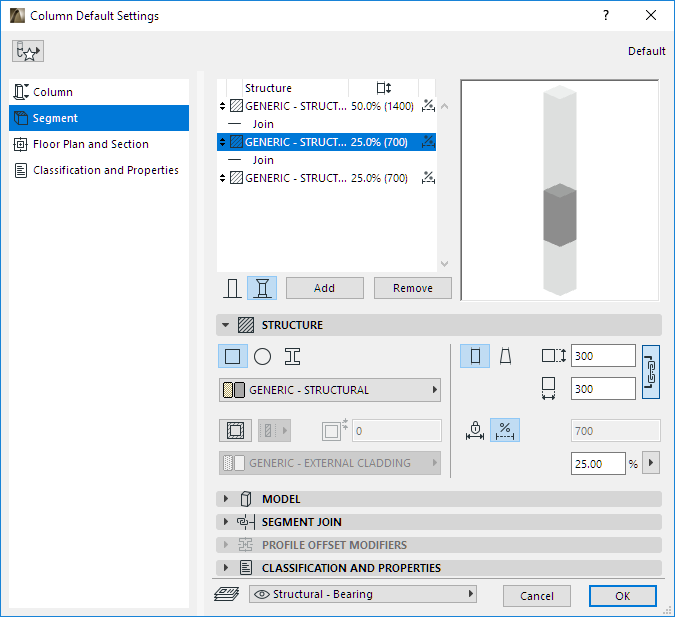Select the bottom 25.0% (700) segment row

(326, 178)
